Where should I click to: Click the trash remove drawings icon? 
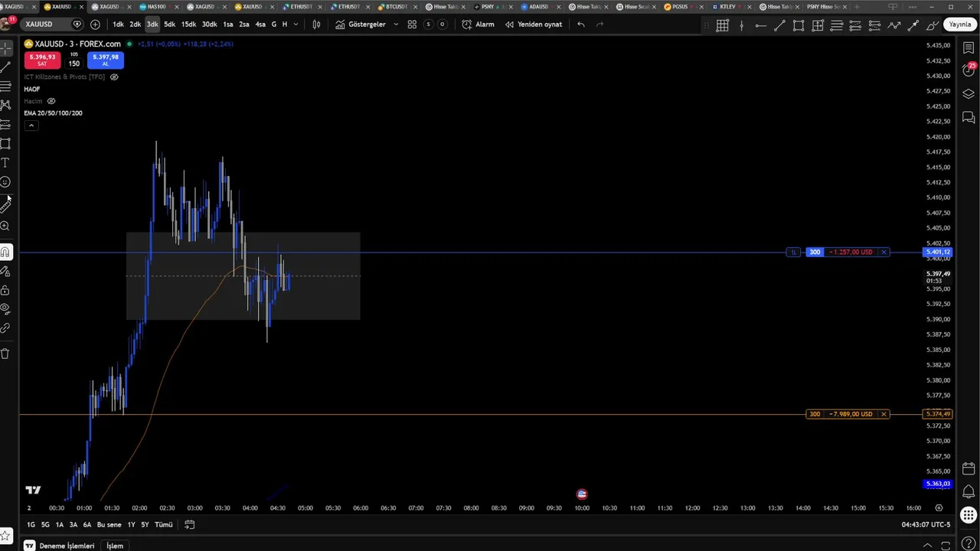pos(5,354)
